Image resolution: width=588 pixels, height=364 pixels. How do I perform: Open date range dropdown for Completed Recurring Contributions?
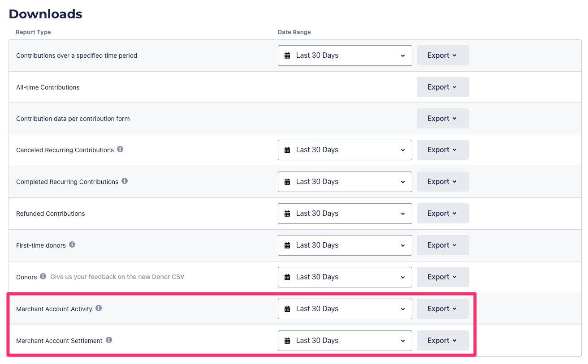point(345,182)
